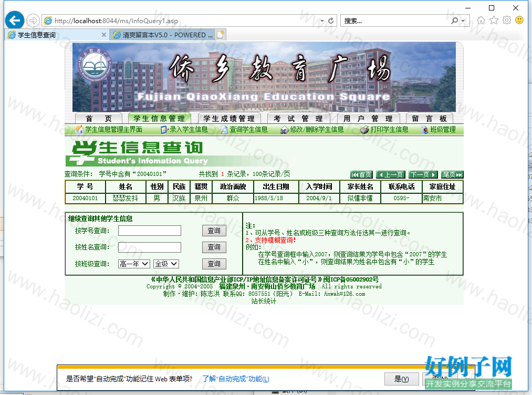This screenshot has width=532, height=395.
Task: Click the 班级管理 icon
Action: 424,130
